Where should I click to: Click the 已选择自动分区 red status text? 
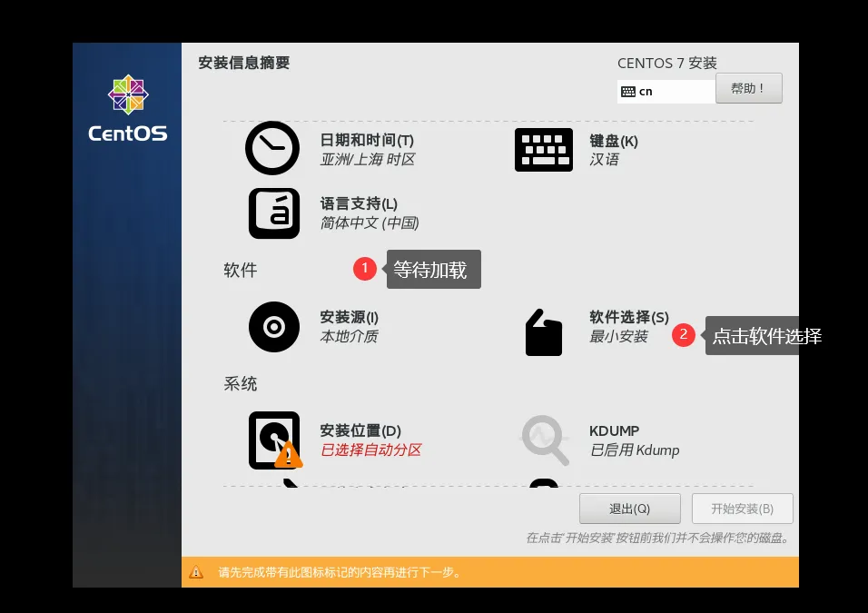[x=370, y=450]
